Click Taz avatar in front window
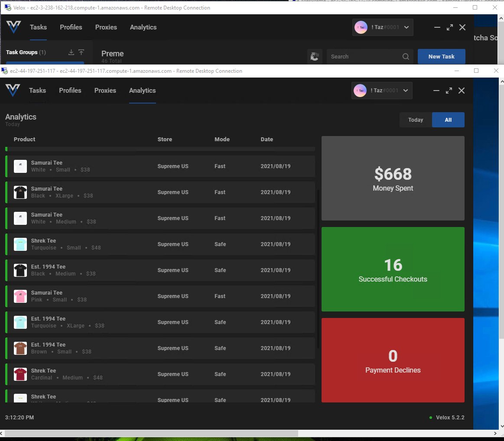 [360, 91]
